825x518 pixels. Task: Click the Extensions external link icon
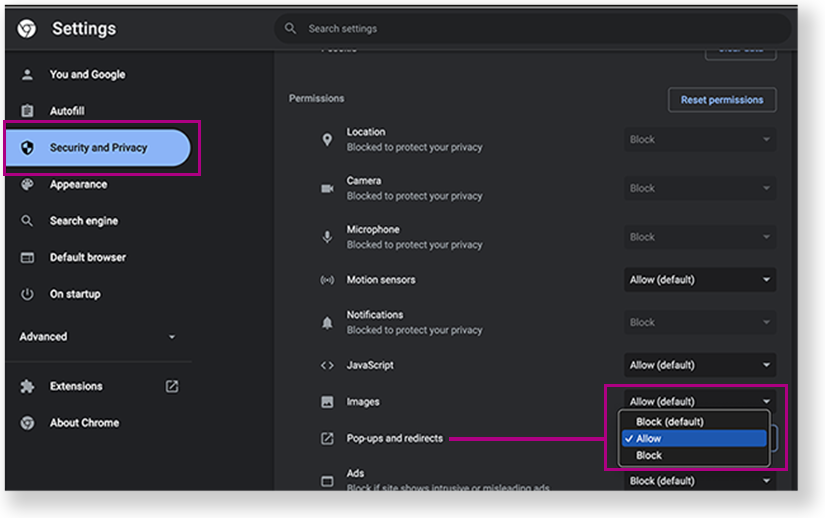click(x=172, y=386)
